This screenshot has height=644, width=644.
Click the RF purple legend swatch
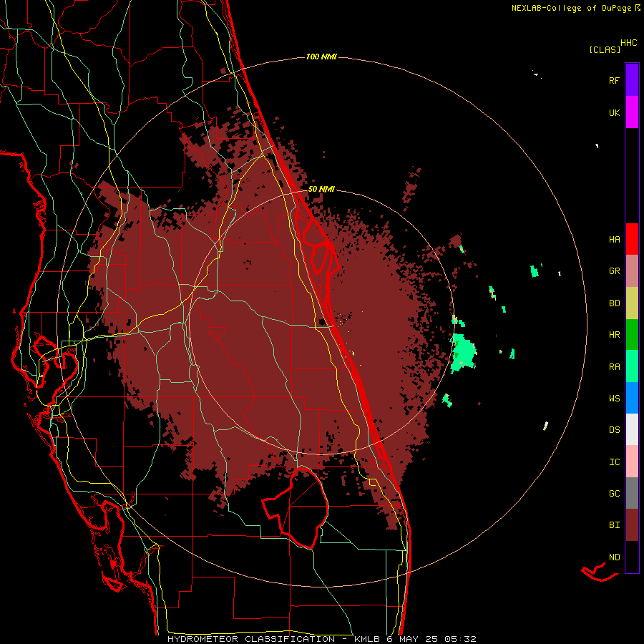632,79
